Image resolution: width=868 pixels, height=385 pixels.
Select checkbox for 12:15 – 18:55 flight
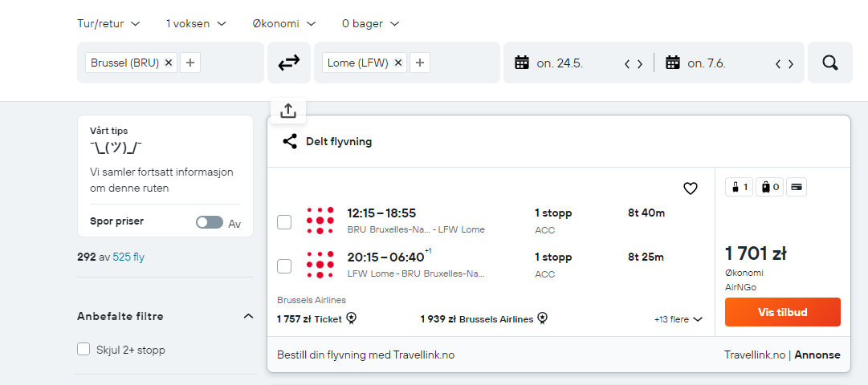(x=284, y=222)
